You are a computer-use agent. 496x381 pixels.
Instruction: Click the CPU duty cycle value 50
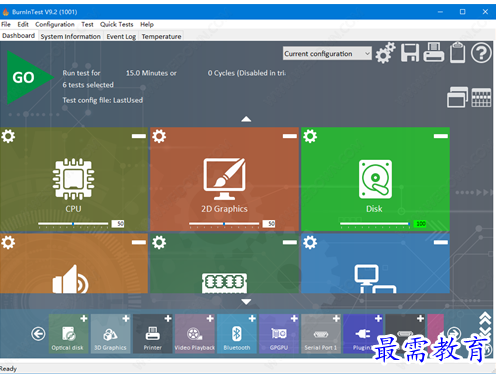click(118, 224)
